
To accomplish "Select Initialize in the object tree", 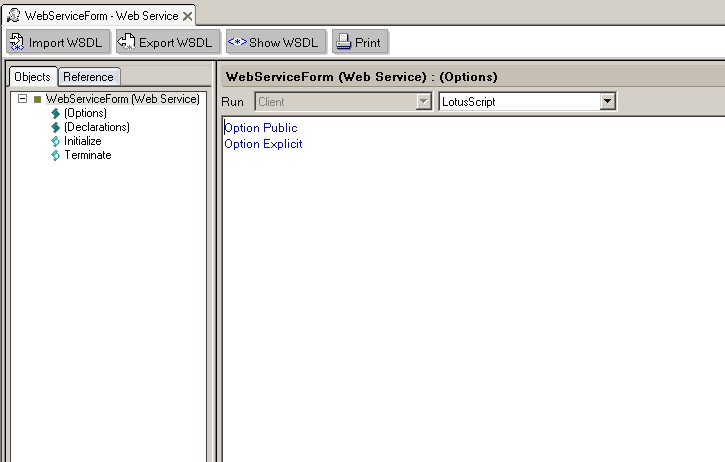I will point(83,141).
